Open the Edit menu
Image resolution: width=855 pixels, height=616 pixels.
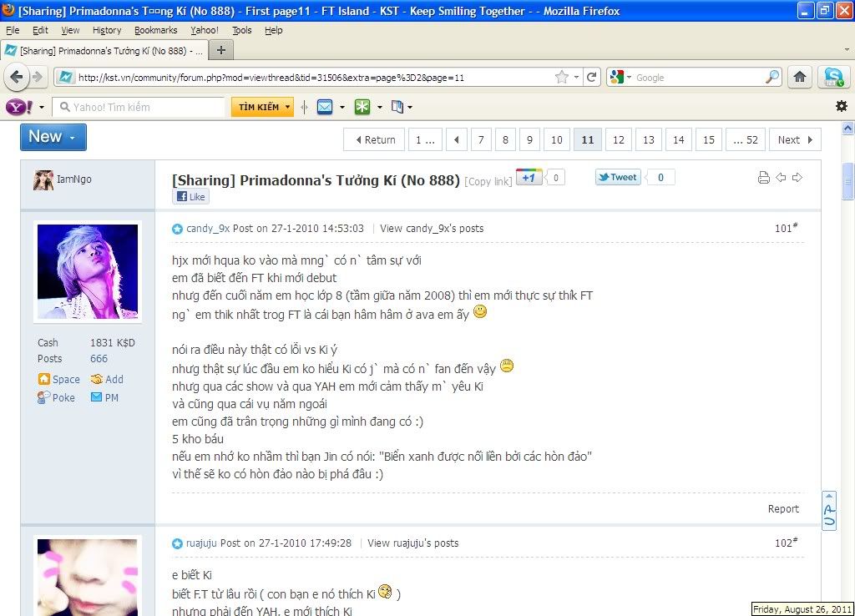pos(40,30)
